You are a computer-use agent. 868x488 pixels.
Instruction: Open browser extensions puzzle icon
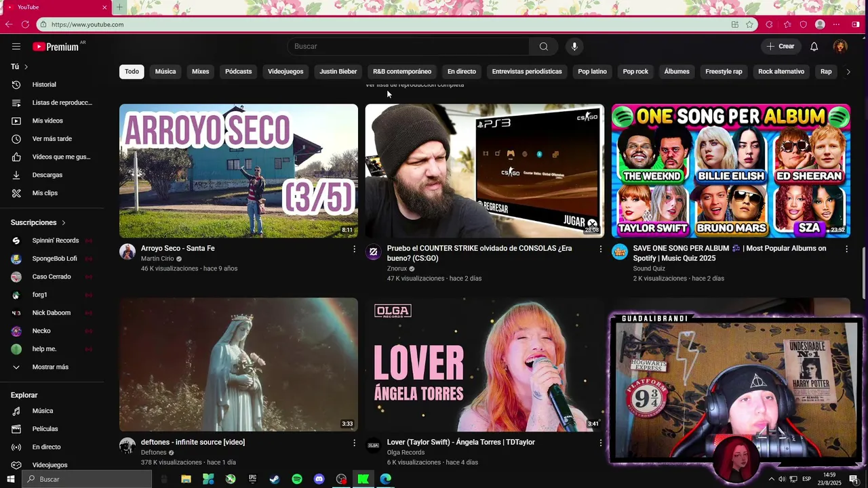point(768,24)
